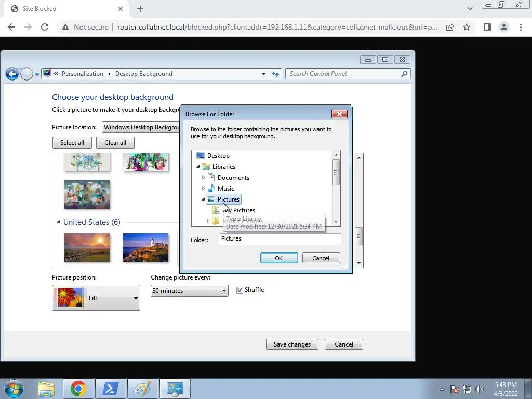Open address bar history dropdown
Image resolution: width=532 pixels, height=399 pixels.
click(263, 74)
